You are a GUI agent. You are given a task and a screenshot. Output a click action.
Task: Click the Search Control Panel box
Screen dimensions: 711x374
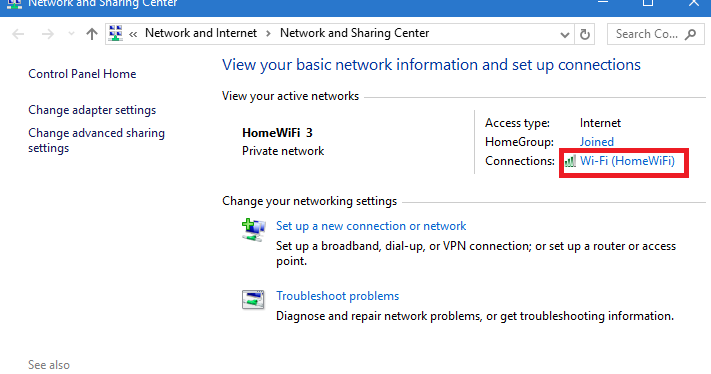pyautogui.click(x=656, y=34)
